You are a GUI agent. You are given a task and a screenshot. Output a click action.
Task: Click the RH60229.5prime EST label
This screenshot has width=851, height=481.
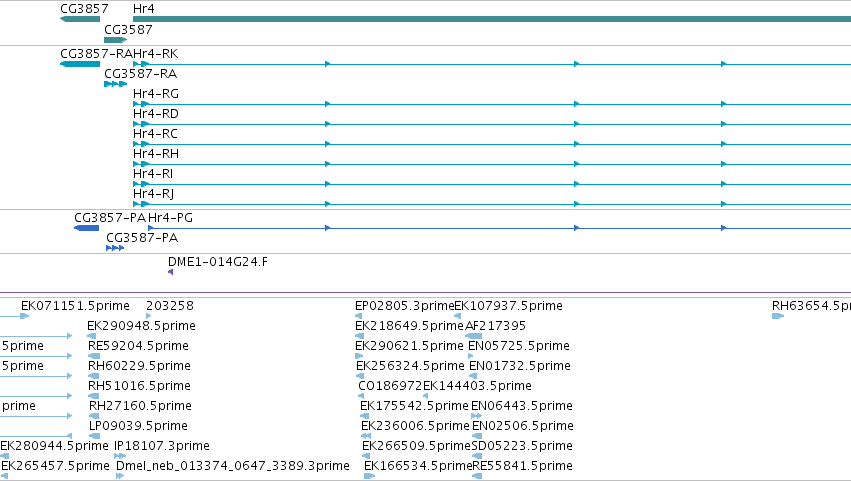(139, 366)
